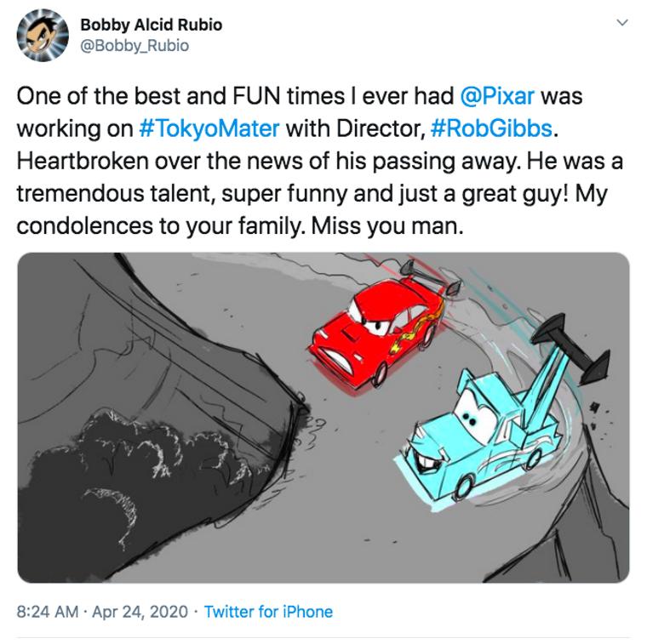
Task: Open Bobby Alcid Rubio's profile avatar
Action: tap(43, 35)
